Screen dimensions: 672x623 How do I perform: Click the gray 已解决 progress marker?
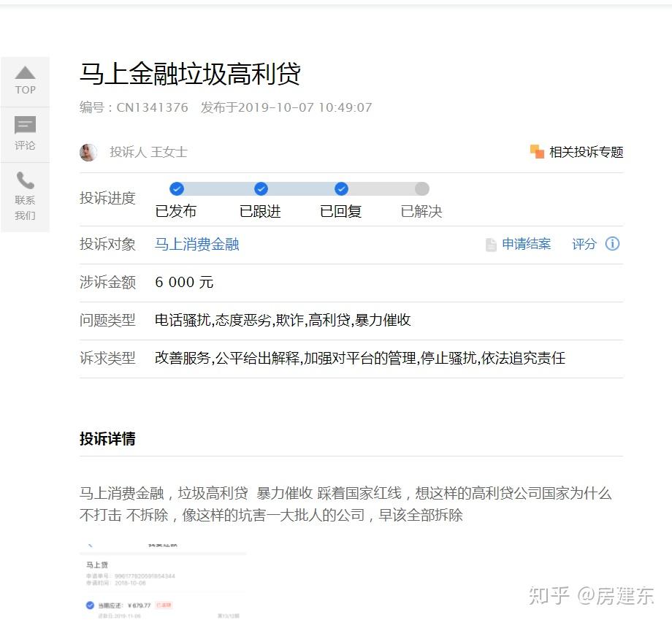[x=421, y=188]
